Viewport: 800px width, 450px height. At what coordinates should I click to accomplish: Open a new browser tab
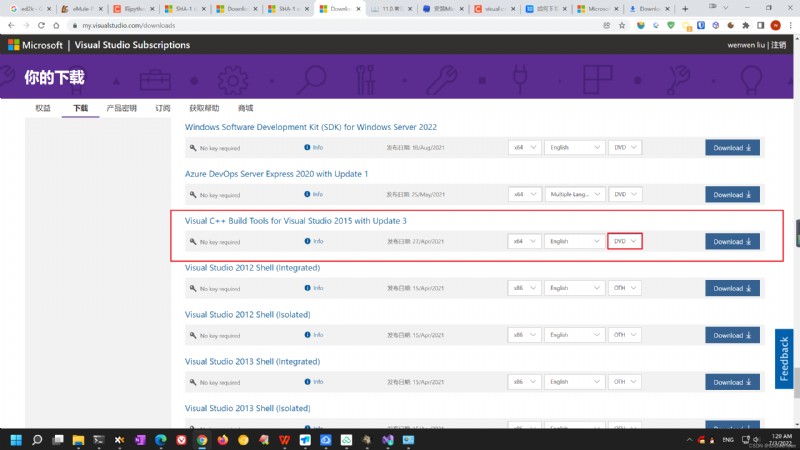685,9
